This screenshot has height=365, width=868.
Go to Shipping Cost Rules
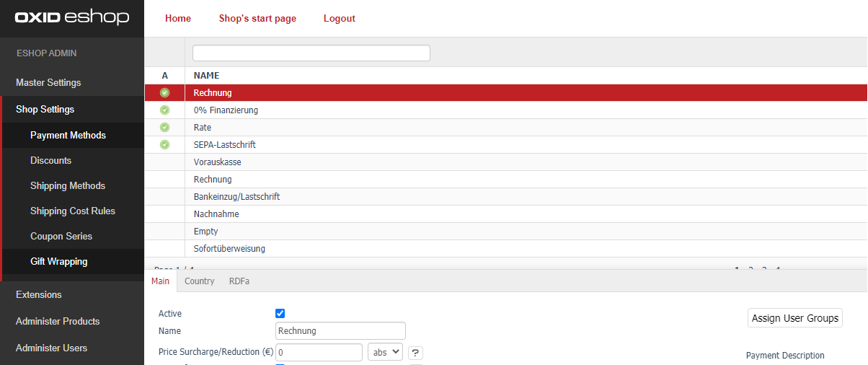(72, 211)
